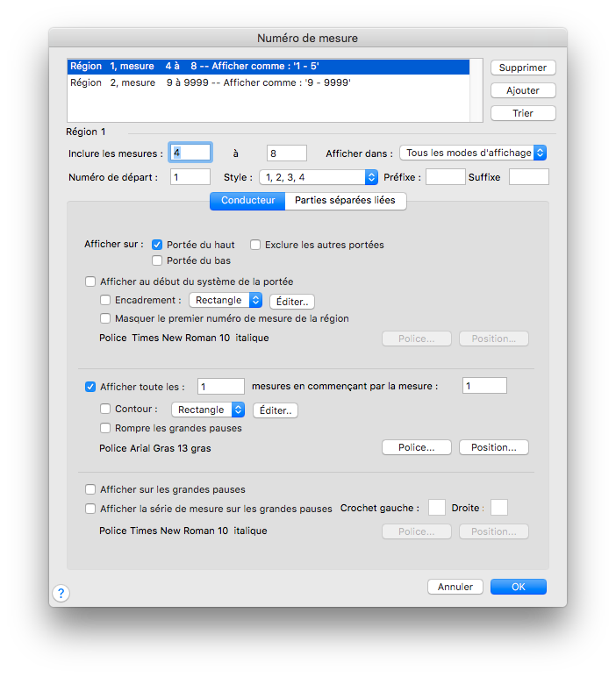Expand the Encadrement shape dropdown
The width and height of the screenshot is (616, 677).
tap(226, 300)
